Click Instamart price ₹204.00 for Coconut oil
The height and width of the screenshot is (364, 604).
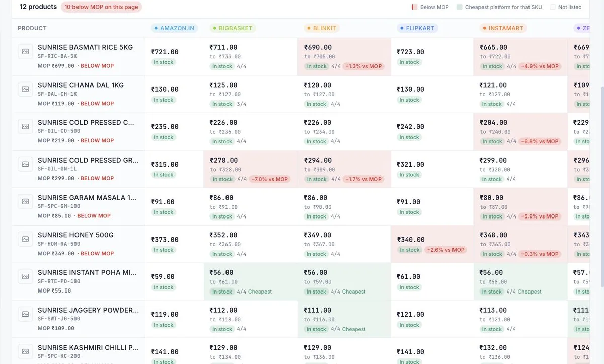point(493,122)
